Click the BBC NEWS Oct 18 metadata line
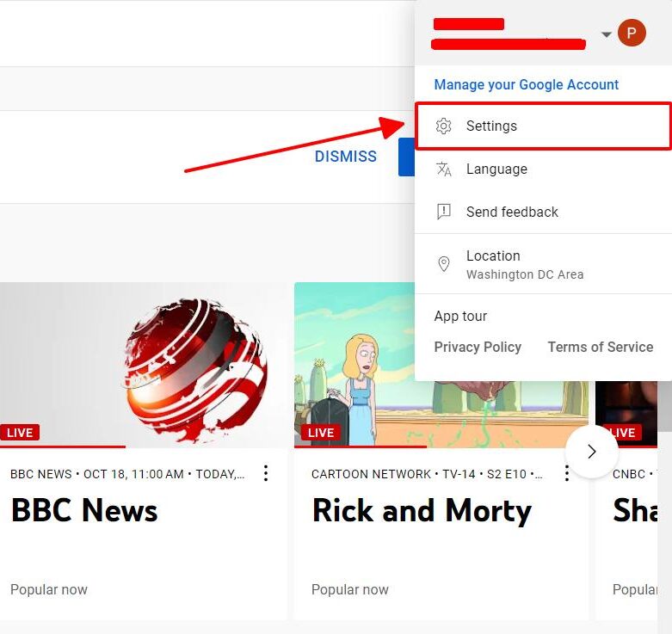This screenshot has width=672, height=634. [x=127, y=474]
